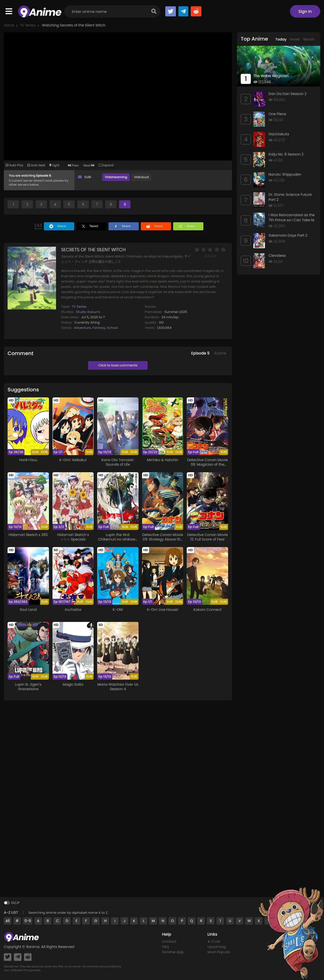Expand the video player
This screenshot has height=980, width=324.
106,165
